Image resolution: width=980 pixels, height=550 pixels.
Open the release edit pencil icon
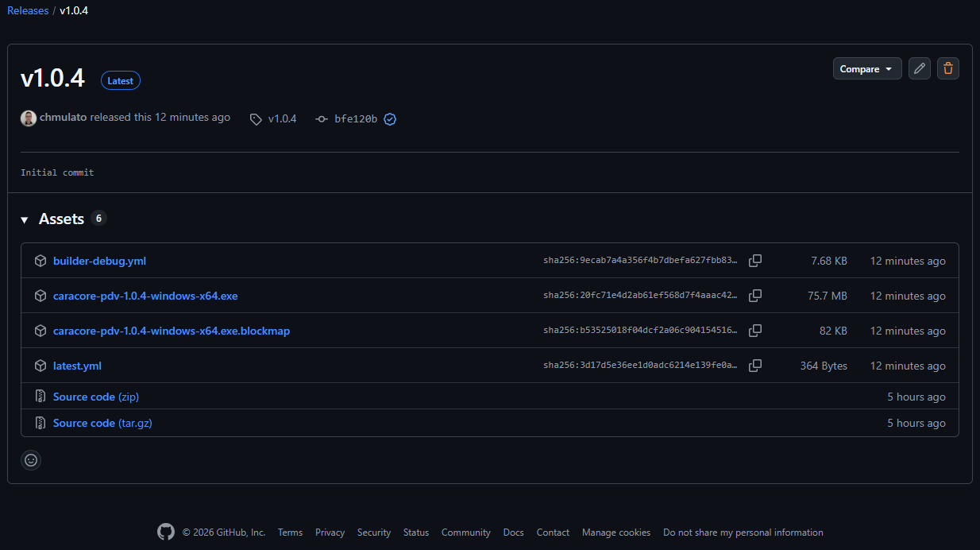[x=919, y=68]
